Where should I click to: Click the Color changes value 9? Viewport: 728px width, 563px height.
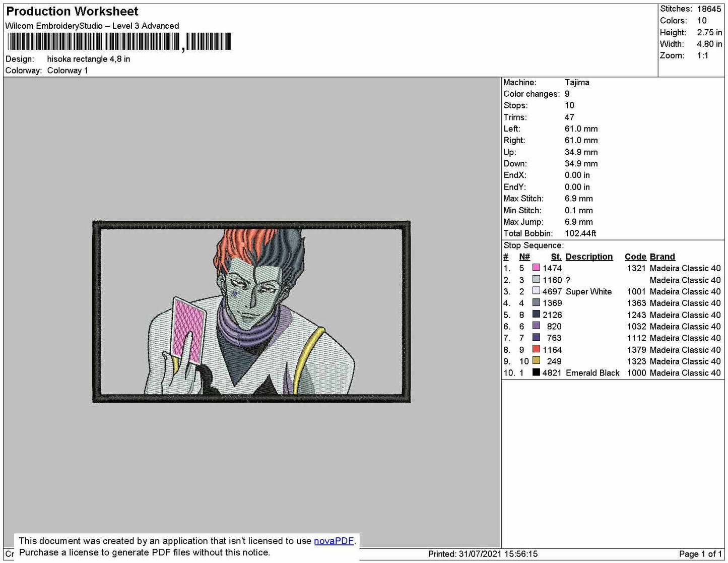coord(567,94)
